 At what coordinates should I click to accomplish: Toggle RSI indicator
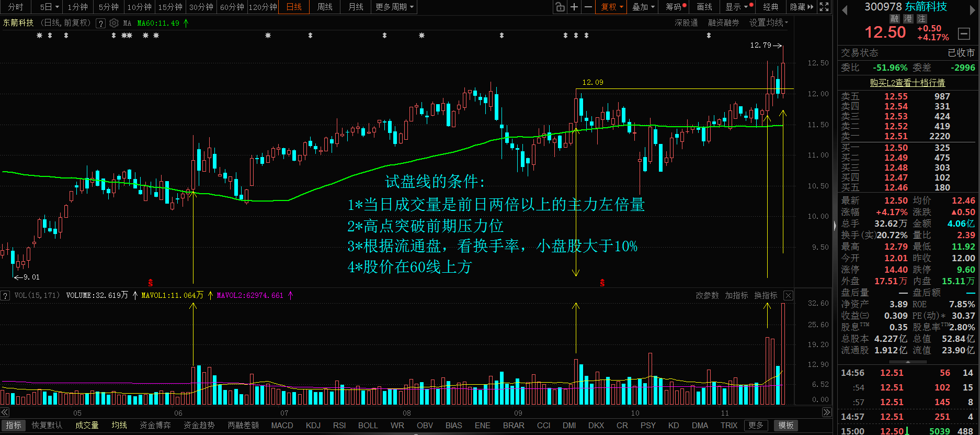tap(339, 425)
